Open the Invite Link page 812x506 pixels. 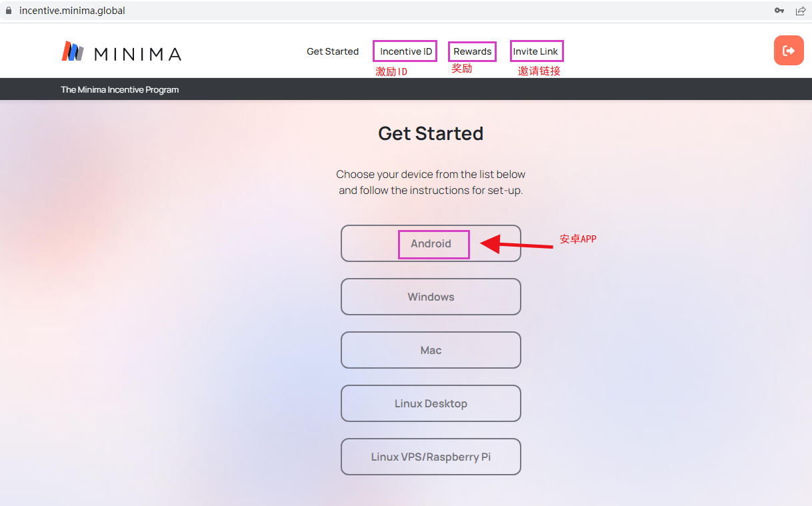click(536, 51)
